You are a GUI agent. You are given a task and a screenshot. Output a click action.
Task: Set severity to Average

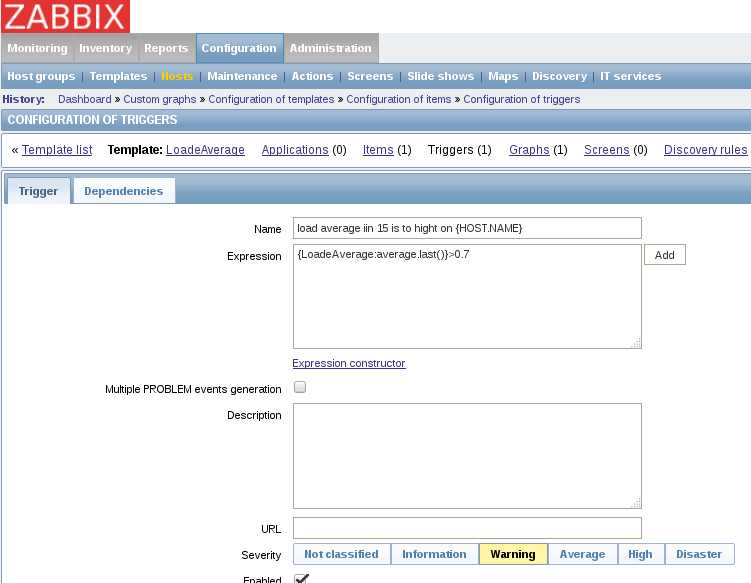click(x=582, y=554)
